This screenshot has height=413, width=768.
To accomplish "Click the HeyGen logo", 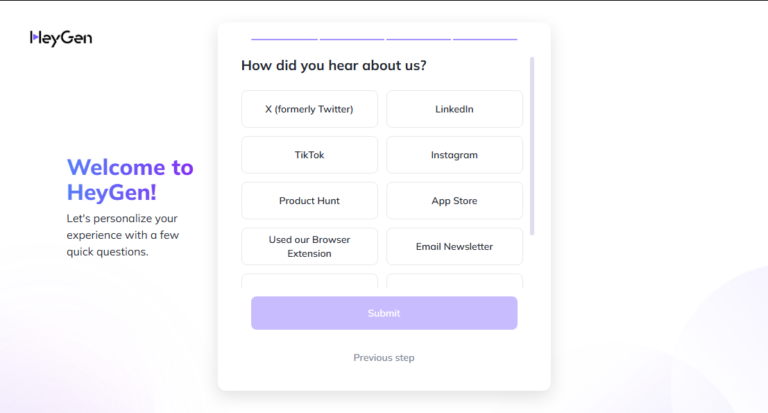I will (61, 38).
